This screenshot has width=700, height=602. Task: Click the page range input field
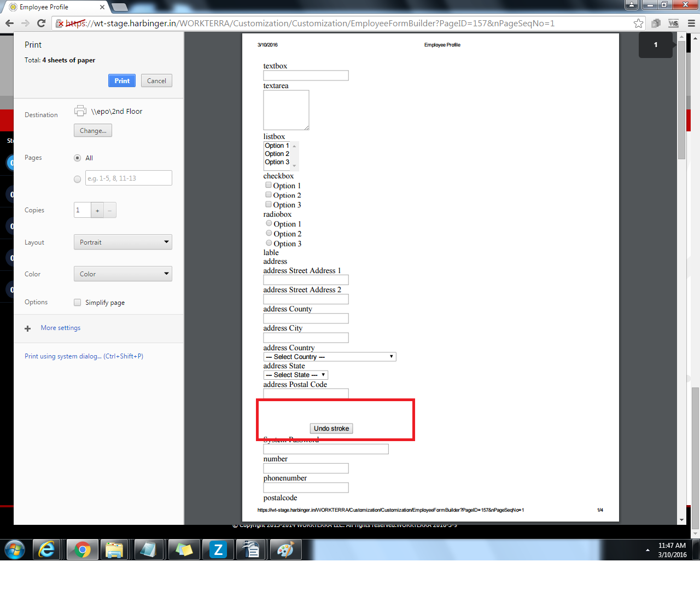point(129,178)
